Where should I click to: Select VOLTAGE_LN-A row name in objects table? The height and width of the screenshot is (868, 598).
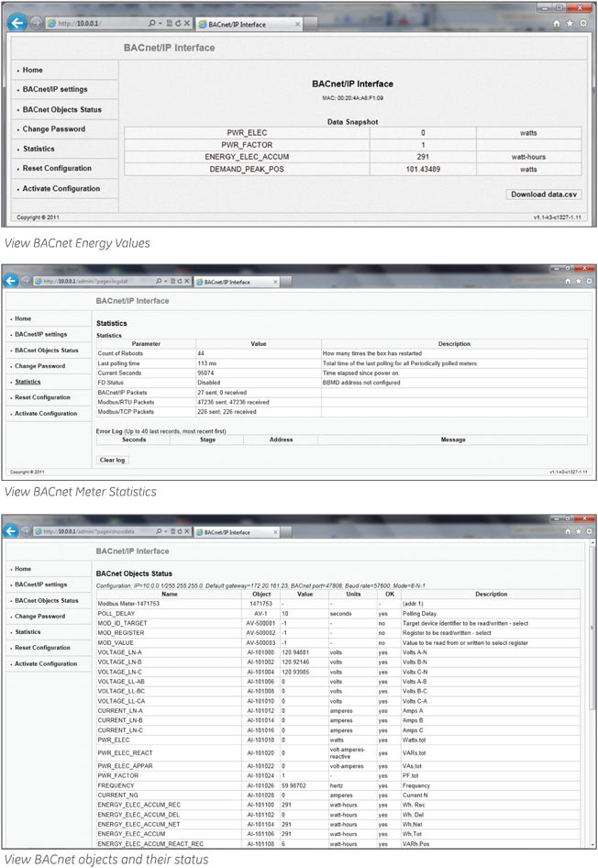119,652
